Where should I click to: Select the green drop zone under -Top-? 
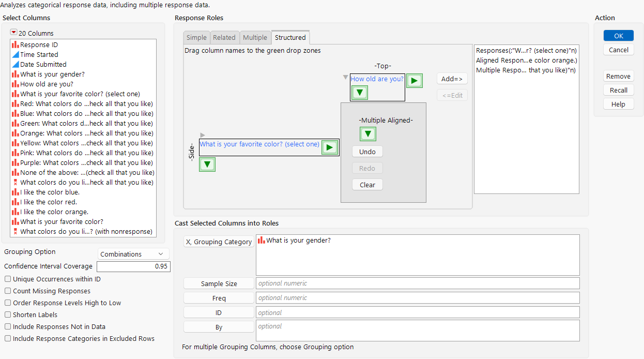click(x=359, y=92)
